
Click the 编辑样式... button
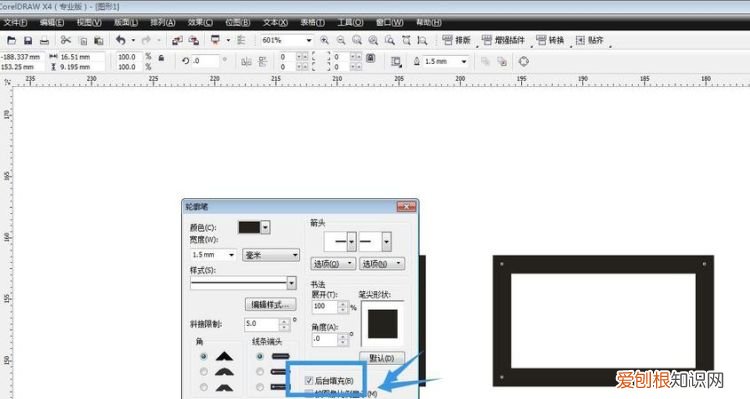[271, 304]
